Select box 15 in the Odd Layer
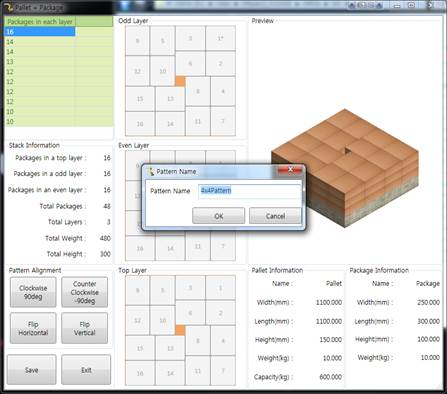The image size is (447, 394). pos(140,99)
